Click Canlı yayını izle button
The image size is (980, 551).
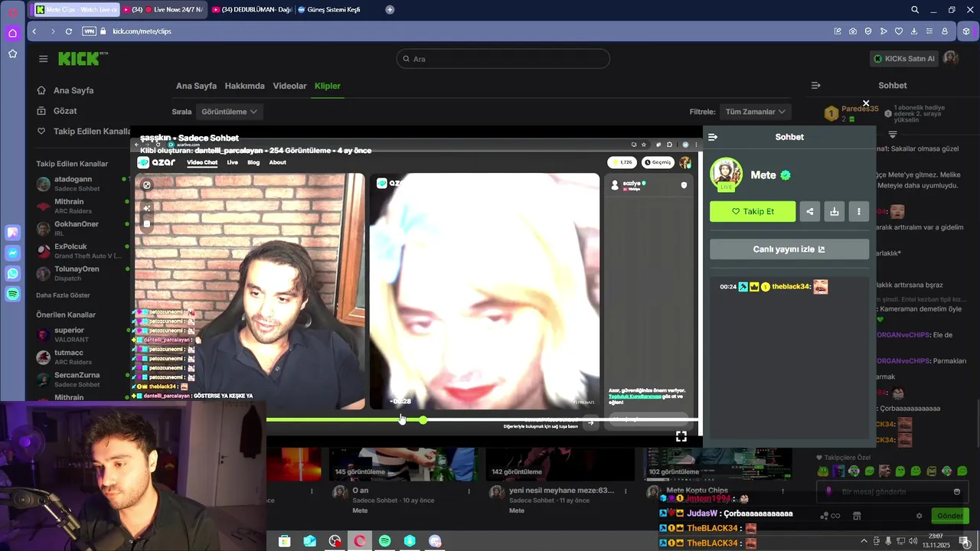coord(789,249)
